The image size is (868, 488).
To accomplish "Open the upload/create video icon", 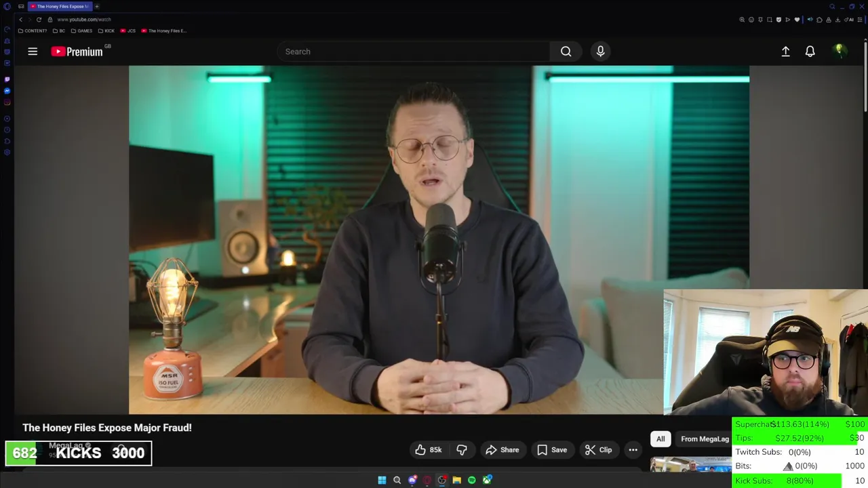I will pos(785,52).
